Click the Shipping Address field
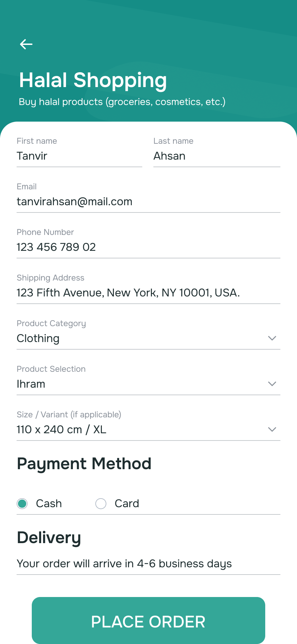 (148, 293)
